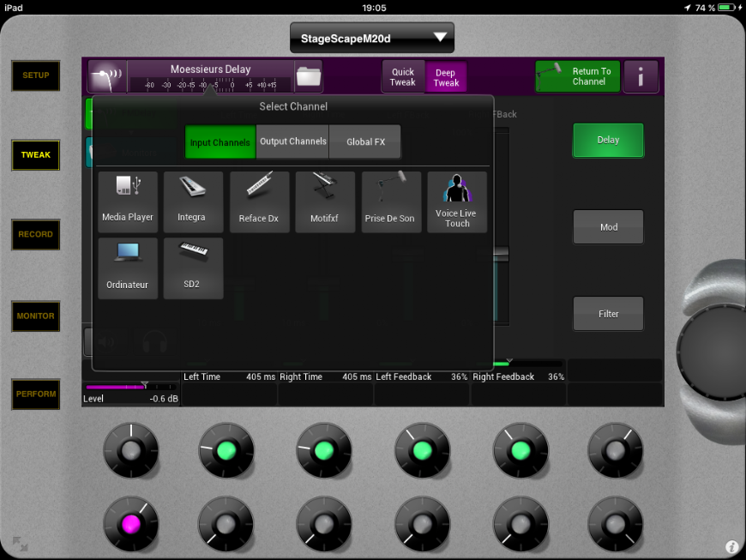Pick the SD2 keyboard channel

pos(191,268)
